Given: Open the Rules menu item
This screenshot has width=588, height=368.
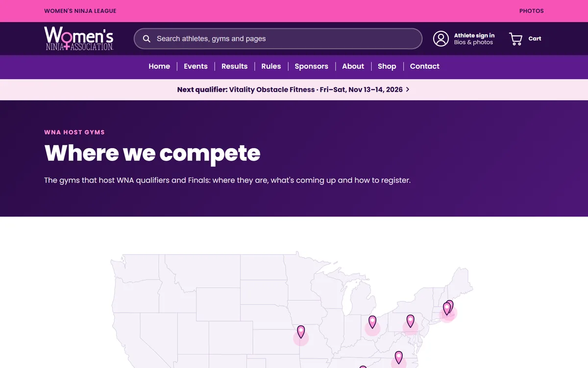Looking at the screenshot, I should [271, 66].
